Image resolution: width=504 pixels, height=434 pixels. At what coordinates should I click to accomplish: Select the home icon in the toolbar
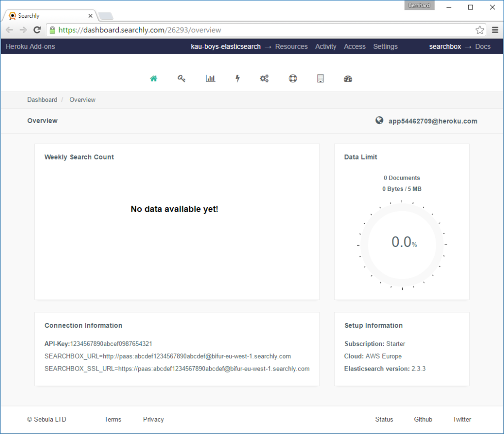pos(153,78)
